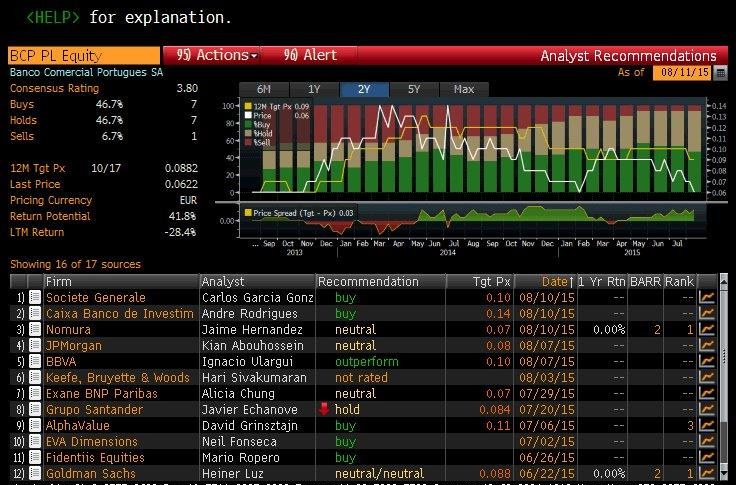This screenshot has height=485, width=736.
Task: Toggle Price white legend swatch
Action: [x=248, y=115]
